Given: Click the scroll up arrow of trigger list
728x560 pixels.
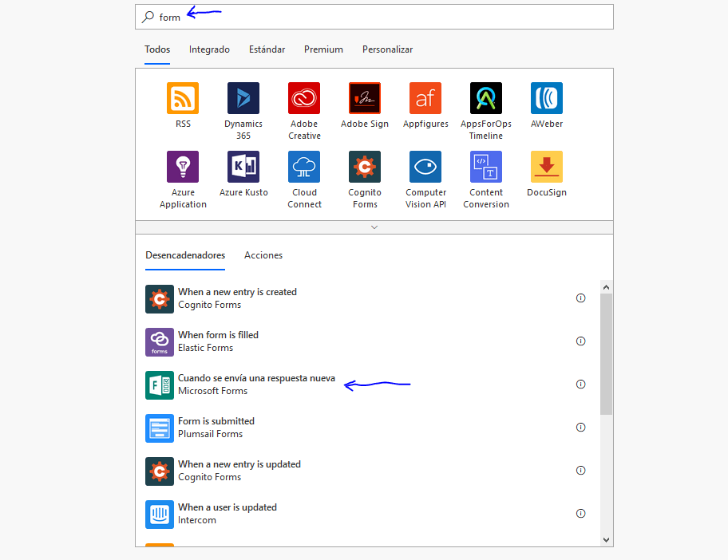Looking at the screenshot, I should (x=606, y=287).
